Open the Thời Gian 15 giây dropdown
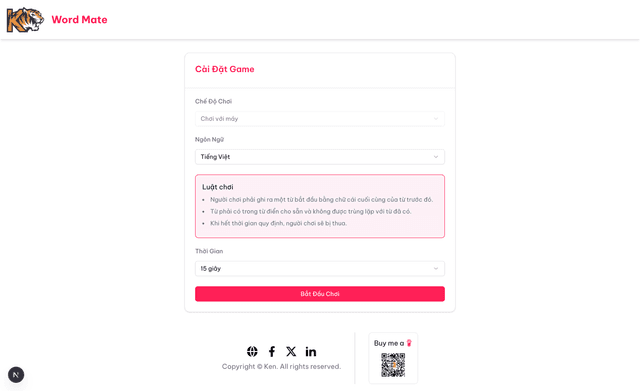Screen dimensions: 640x391 (x=320, y=269)
